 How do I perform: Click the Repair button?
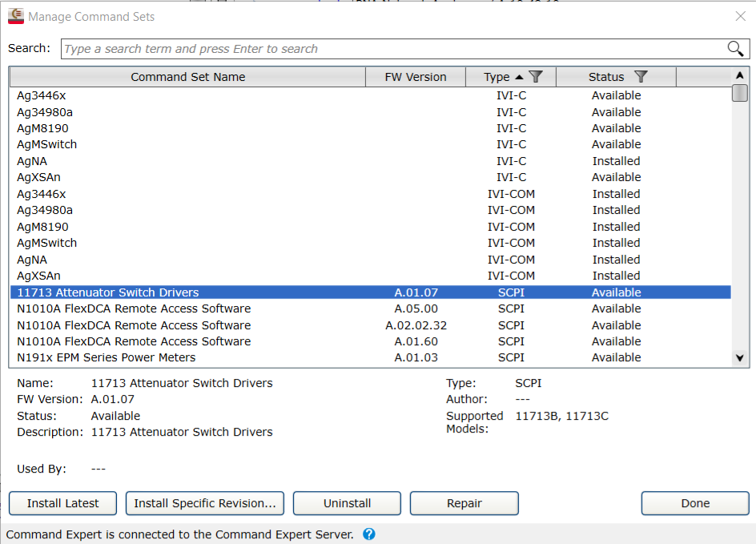464,503
